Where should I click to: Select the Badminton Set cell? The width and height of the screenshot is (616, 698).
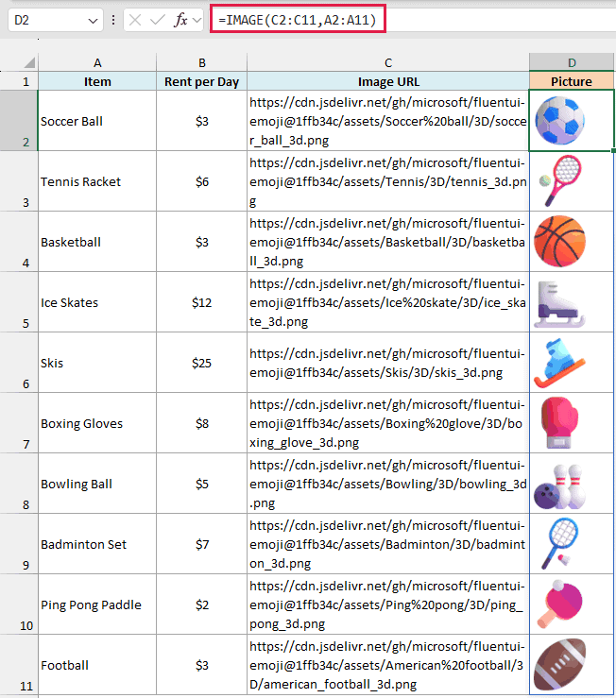pos(97,544)
